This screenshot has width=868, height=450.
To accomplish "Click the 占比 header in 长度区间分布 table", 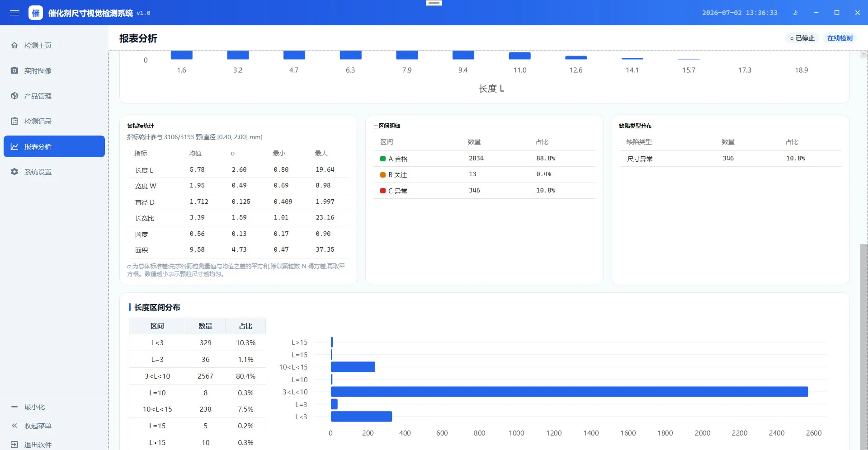I will [x=245, y=326].
